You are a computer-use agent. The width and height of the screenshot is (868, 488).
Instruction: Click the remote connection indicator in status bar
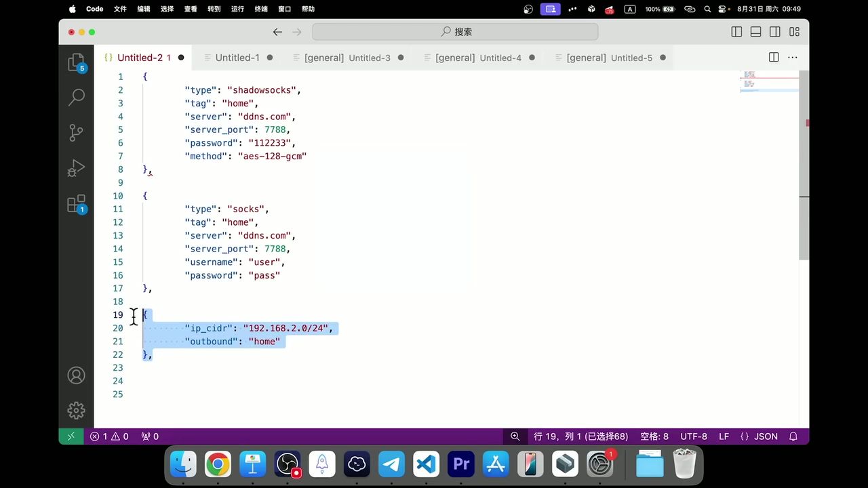point(71,436)
